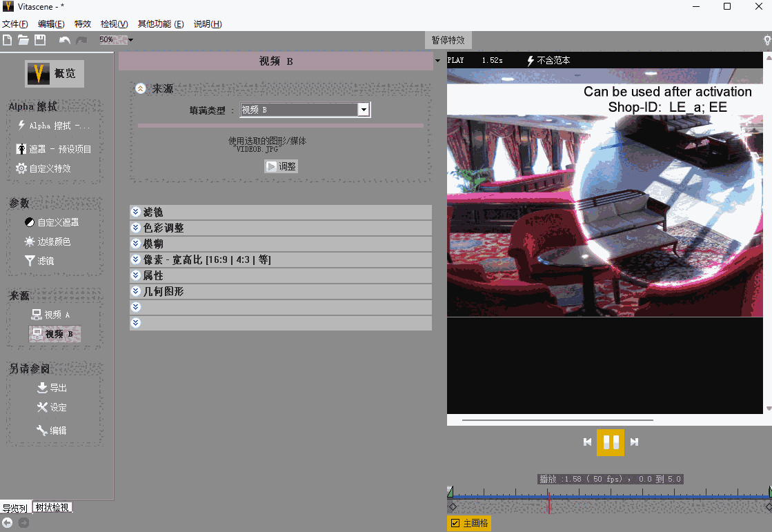
Task: Open 设定 settings in sidebar
Action: click(x=52, y=408)
